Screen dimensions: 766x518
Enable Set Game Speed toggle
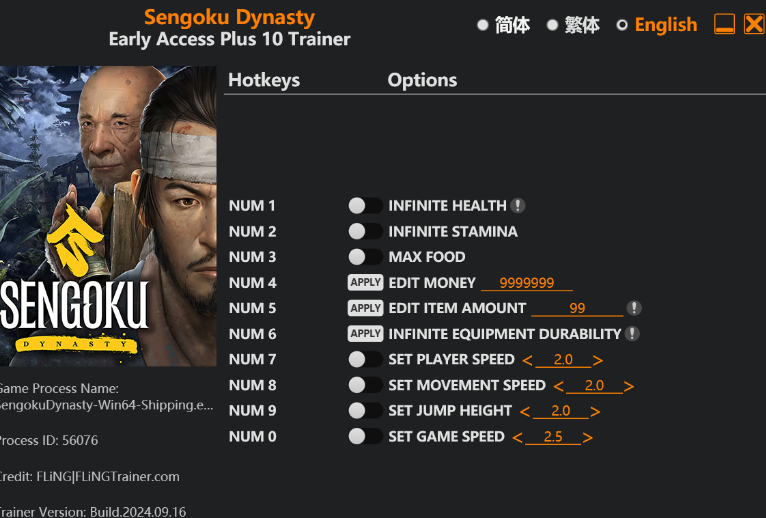[x=365, y=437]
